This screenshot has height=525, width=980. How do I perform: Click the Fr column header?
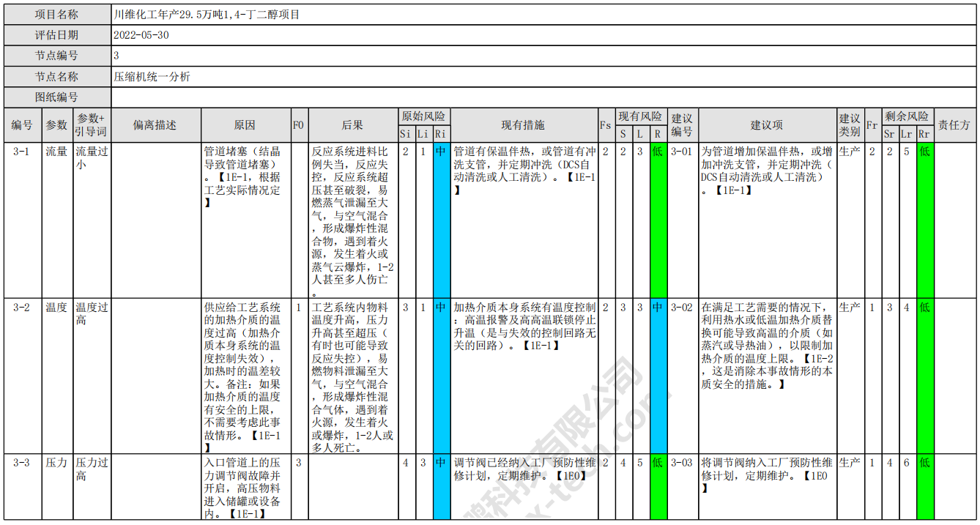[x=872, y=125]
